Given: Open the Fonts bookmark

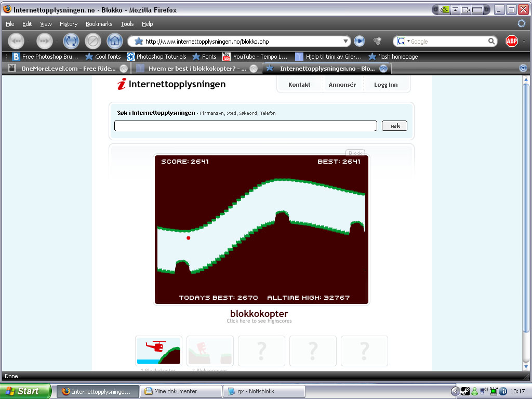Looking at the screenshot, I should pyautogui.click(x=204, y=57).
